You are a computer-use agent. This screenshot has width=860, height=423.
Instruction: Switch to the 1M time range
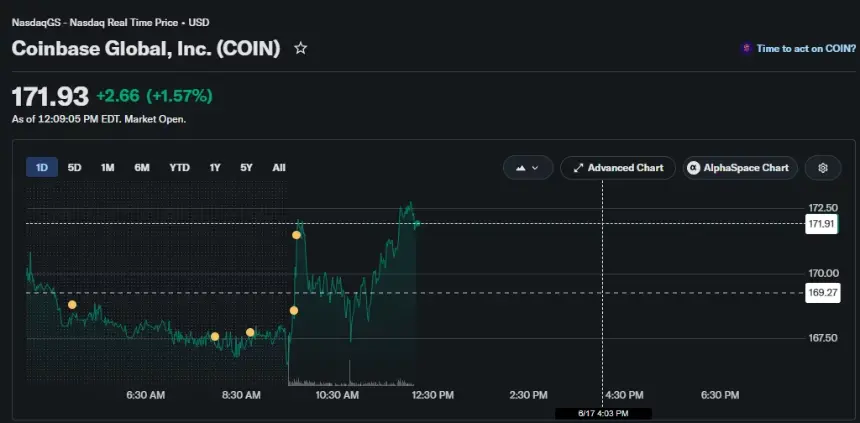tap(108, 167)
